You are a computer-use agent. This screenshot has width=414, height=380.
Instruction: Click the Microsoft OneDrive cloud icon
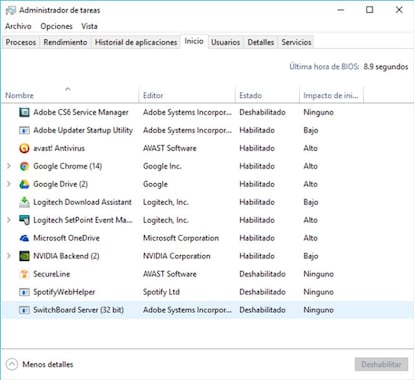click(x=24, y=238)
